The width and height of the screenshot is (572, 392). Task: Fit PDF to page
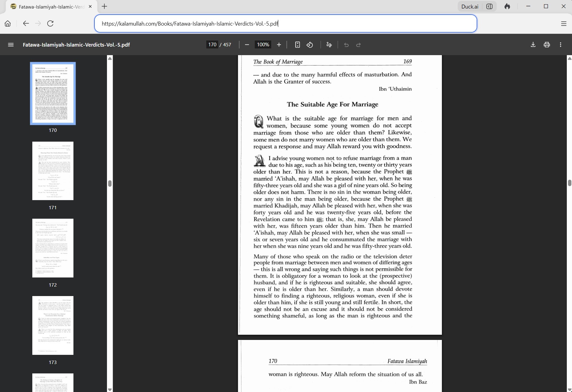point(297,45)
